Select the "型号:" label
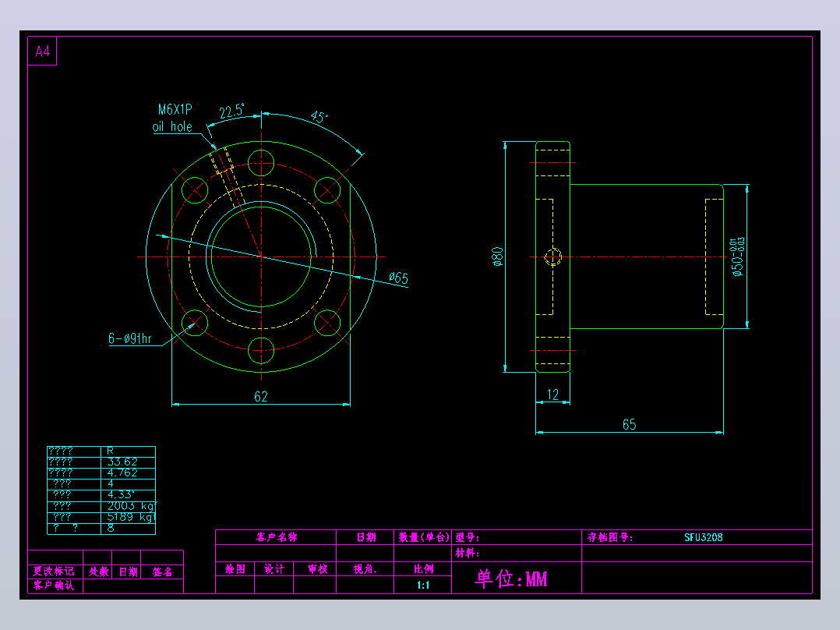 click(468, 537)
